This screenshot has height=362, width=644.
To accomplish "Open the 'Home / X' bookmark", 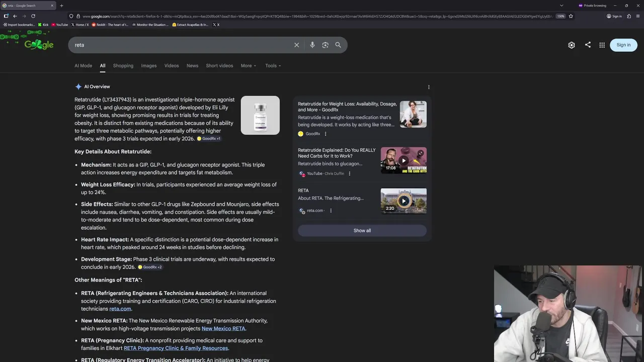I will pos(80,25).
